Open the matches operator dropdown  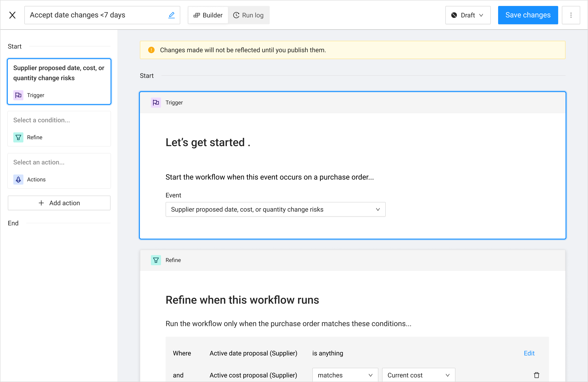point(345,375)
